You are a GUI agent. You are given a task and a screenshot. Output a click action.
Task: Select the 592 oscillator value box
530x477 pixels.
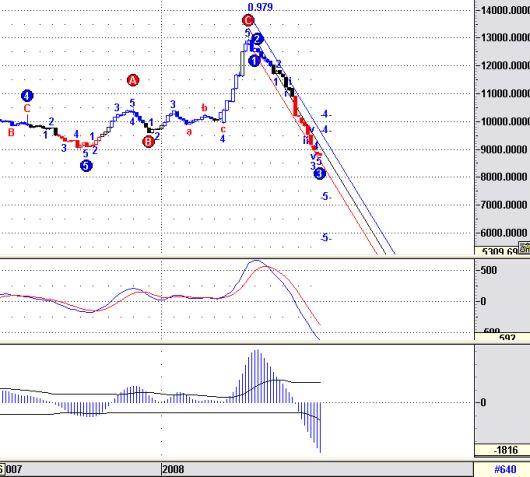[x=502, y=337]
